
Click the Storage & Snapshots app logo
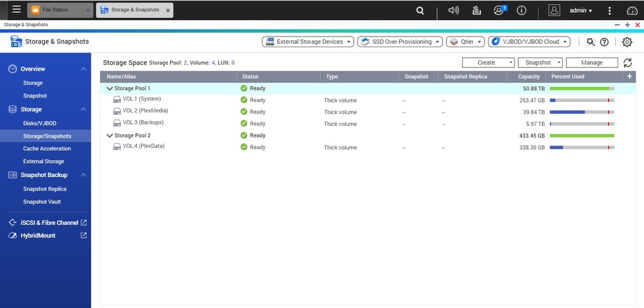[x=16, y=42]
